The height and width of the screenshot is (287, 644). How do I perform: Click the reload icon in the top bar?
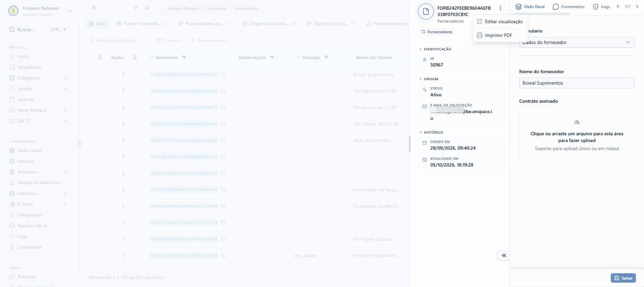pos(136,8)
